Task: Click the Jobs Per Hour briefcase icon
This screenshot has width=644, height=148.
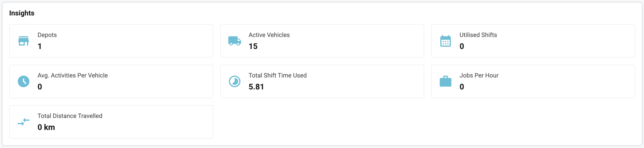Action: pyautogui.click(x=445, y=81)
